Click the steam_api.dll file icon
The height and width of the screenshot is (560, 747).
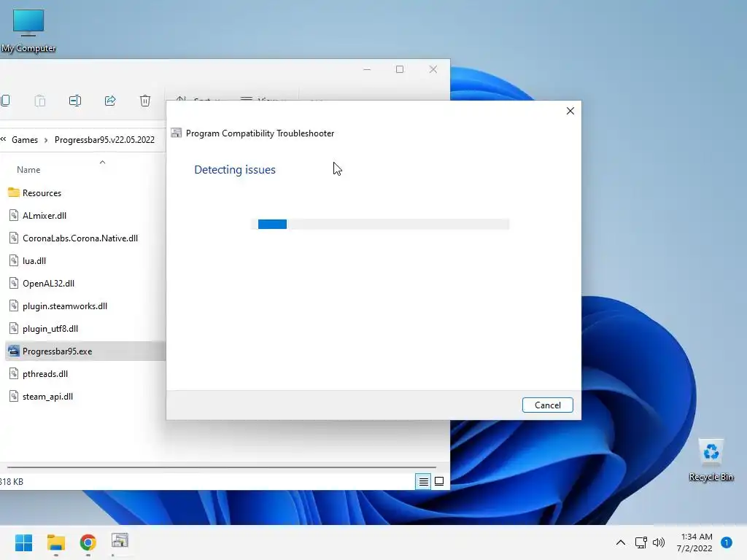pyautogui.click(x=14, y=396)
